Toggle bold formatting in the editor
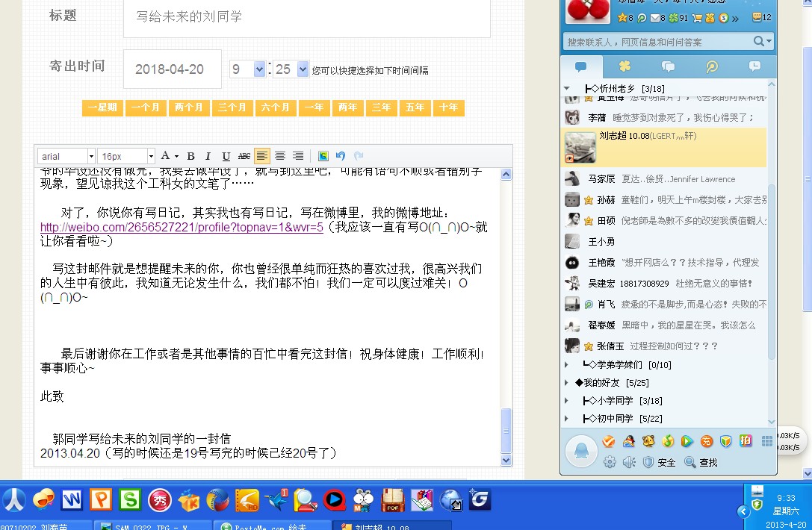 click(x=190, y=156)
